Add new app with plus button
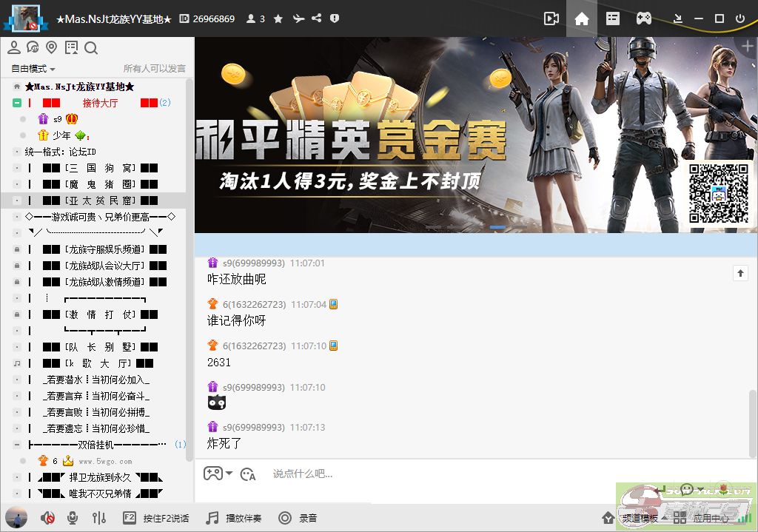 (x=748, y=47)
